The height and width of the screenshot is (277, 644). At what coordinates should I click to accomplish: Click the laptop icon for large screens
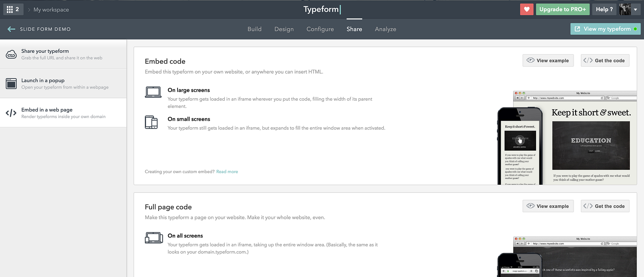coord(153,92)
